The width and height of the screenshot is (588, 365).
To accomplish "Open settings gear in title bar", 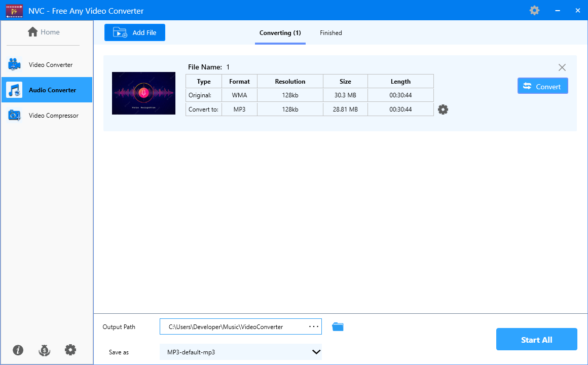I will 534,11.
